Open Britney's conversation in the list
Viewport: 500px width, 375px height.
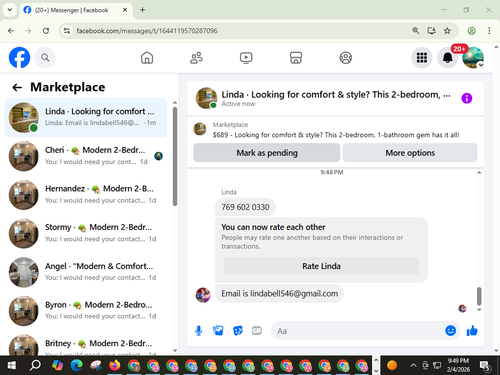[86, 343]
